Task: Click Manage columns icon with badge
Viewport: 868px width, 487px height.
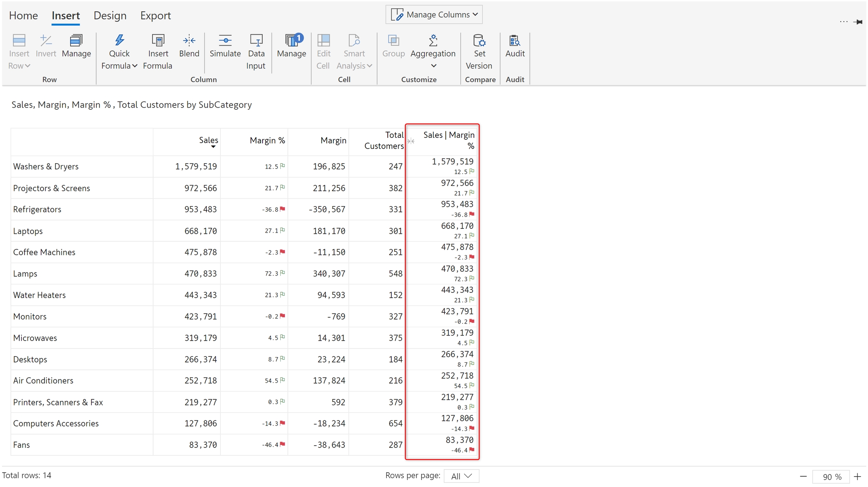Action: (x=292, y=40)
